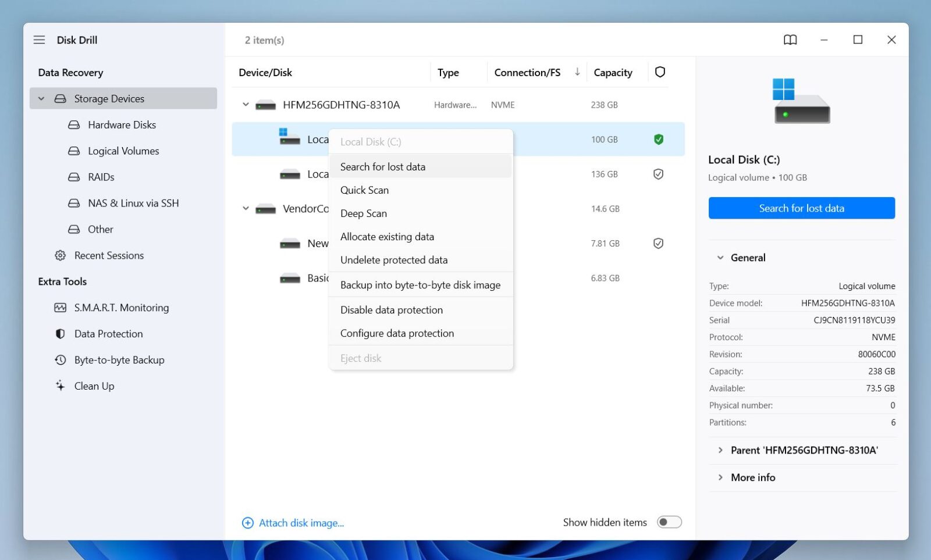Select Deep Scan from the context menu
This screenshot has width=931, height=560.
(364, 213)
